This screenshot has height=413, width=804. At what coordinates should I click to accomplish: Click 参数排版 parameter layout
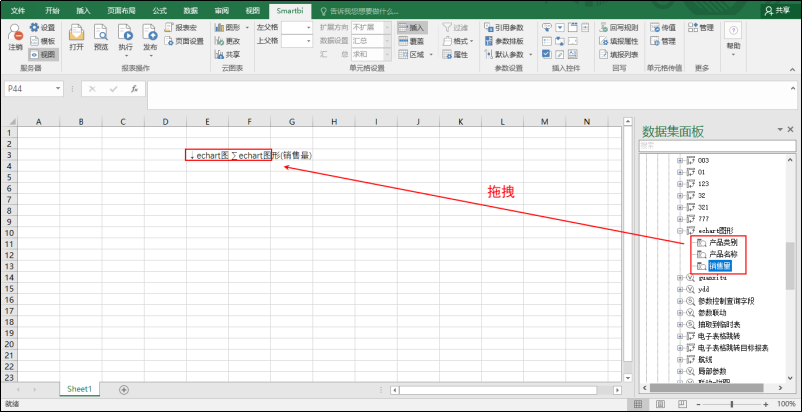(x=504, y=41)
